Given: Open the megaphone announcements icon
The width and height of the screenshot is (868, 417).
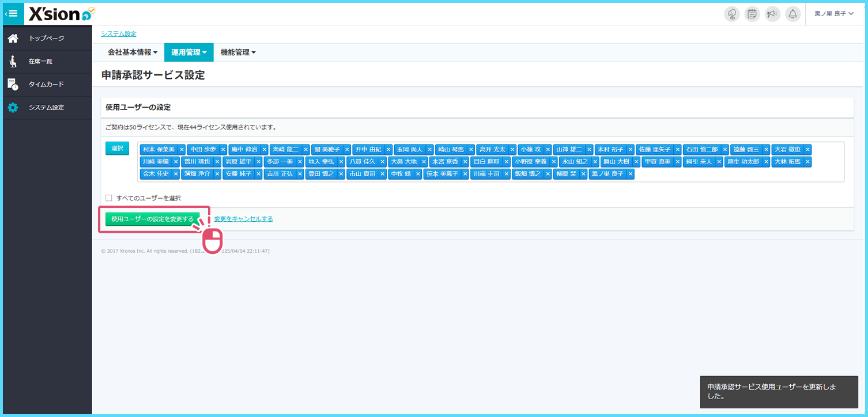Looking at the screenshot, I should click(772, 14).
